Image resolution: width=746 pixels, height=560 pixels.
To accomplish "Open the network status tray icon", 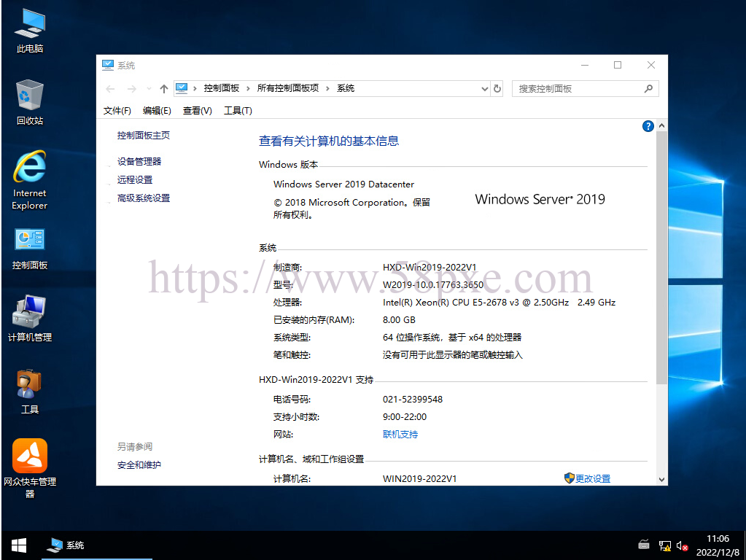I will [664, 545].
